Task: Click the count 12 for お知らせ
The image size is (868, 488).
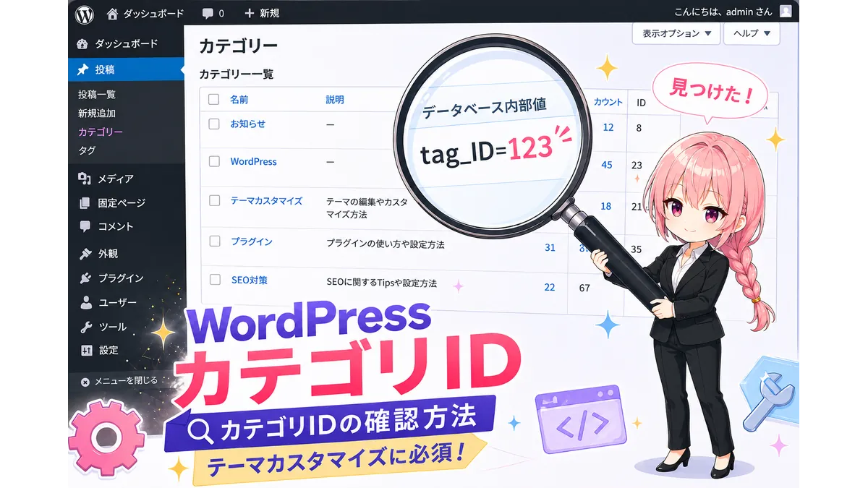Action: pos(608,127)
